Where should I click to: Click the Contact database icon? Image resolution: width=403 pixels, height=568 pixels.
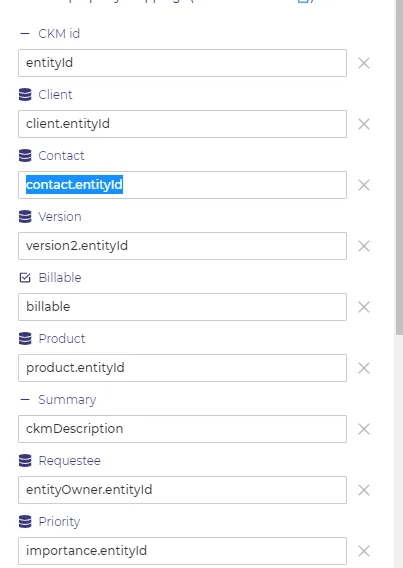(25, 156)
